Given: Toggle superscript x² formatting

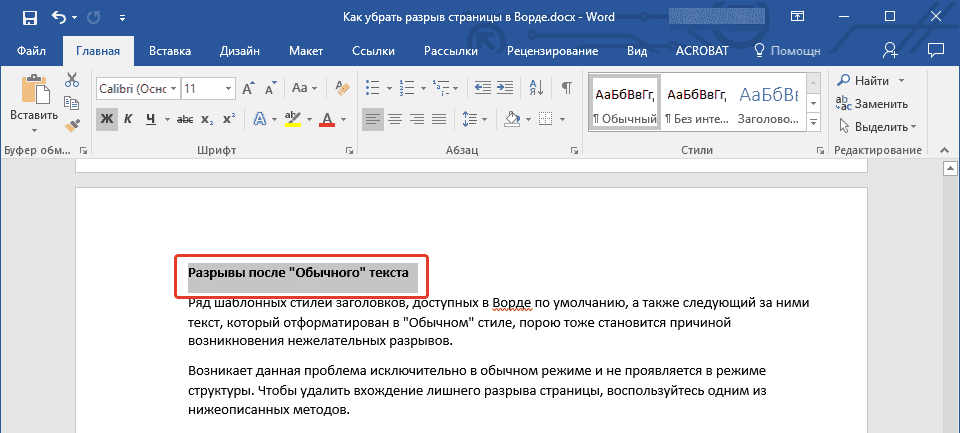Looking at the screenshot, I should (229, 119).
